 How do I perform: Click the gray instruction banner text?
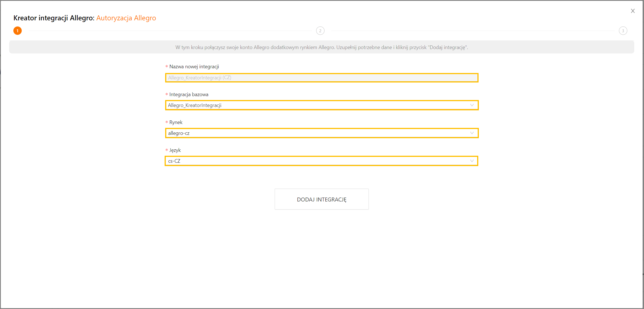tap(321, 47)
